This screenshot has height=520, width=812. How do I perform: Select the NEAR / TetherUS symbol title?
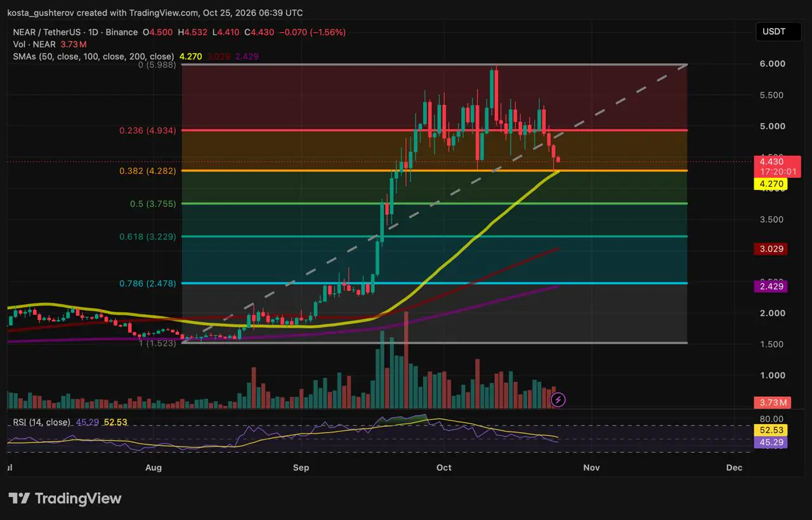point(75,32)
